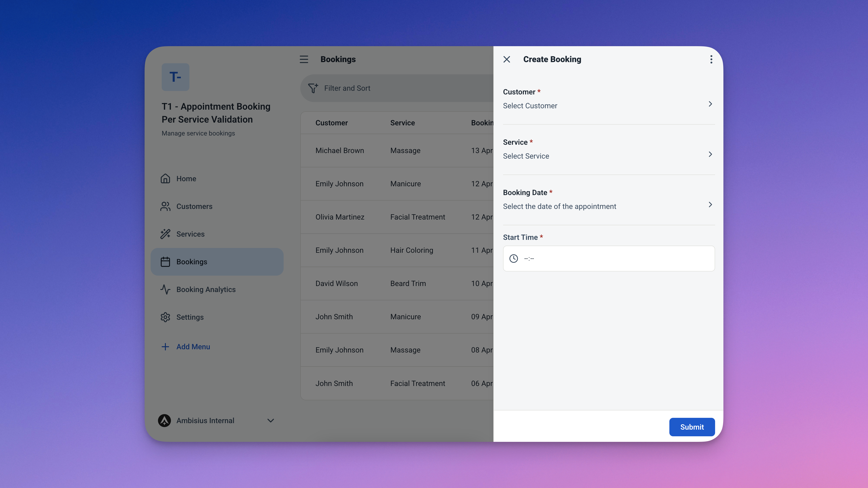Expand the Ambisius Internal workspace chevron

tap(270, 420)
